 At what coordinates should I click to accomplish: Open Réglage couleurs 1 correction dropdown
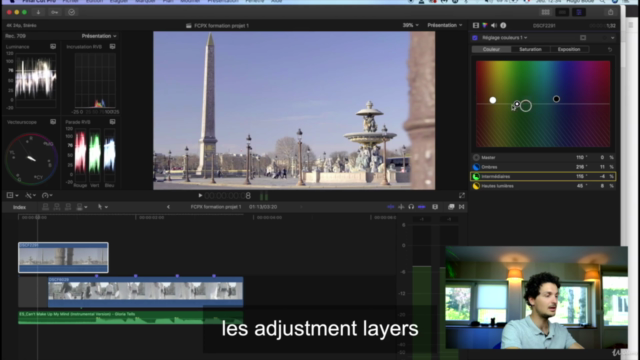point(504,38)
